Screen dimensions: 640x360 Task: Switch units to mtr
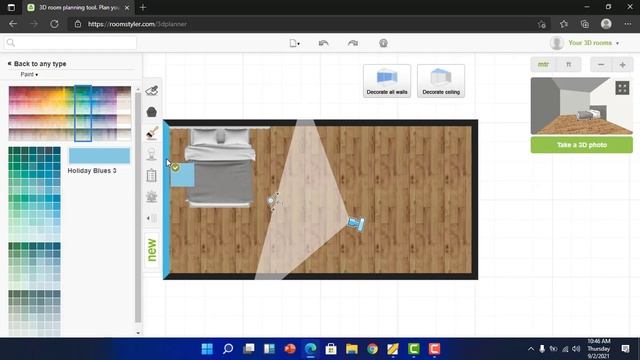[x=543, y=64]
